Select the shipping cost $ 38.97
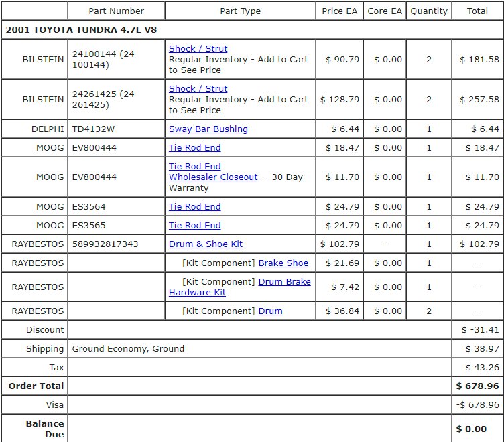The image size is (504, 442). [482, 348]
